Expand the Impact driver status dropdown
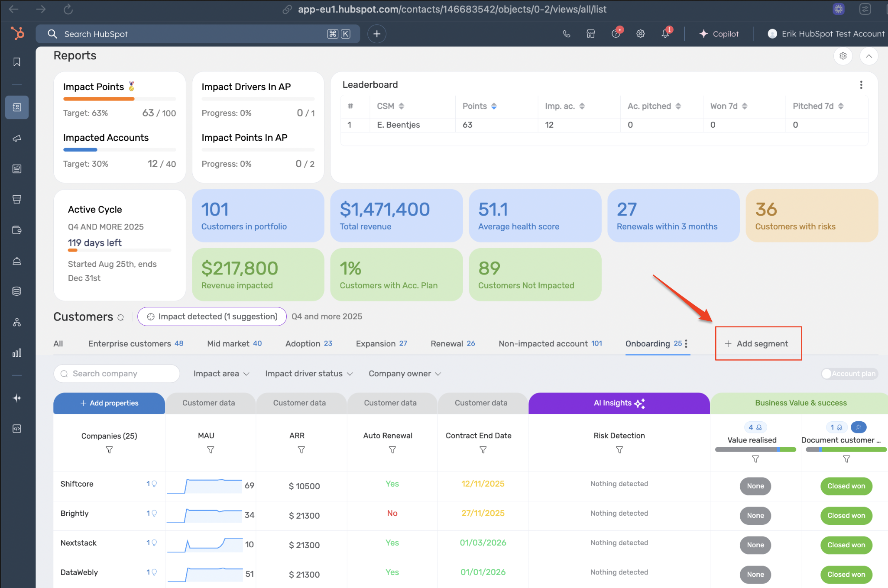The image size is (888, 588). [309, 374]
